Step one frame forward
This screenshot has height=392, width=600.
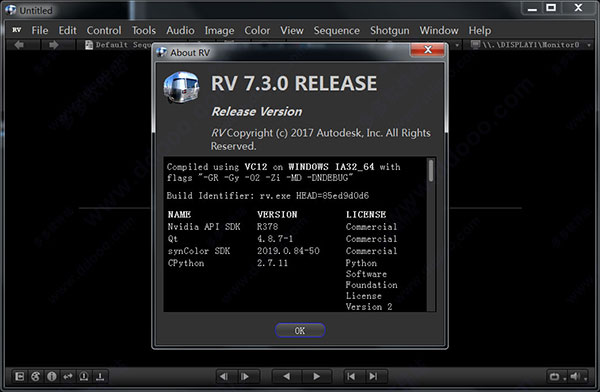click(245, 377)
